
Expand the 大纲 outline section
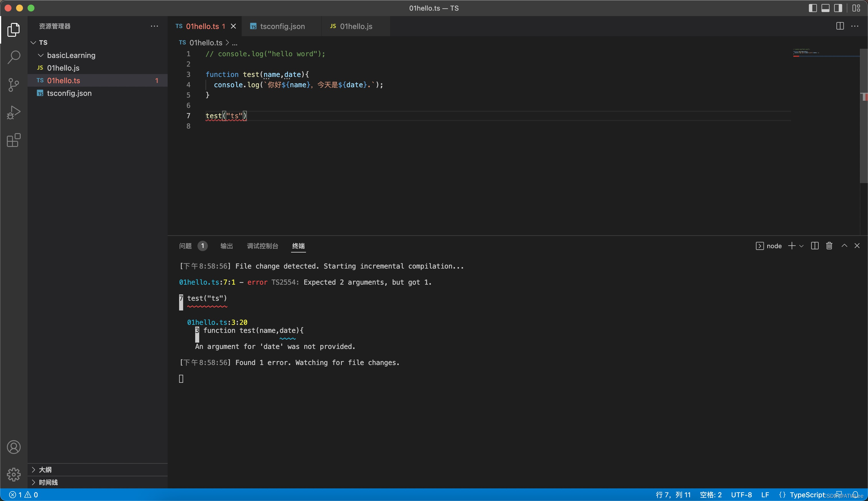(x=97, y=470)
